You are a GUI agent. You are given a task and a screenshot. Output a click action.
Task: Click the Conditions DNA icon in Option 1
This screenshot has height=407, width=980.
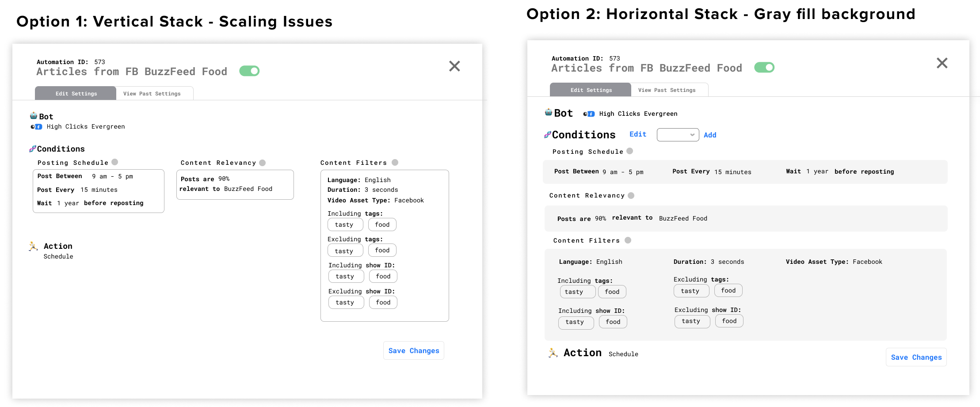pyautogui.click(x=32, y=149)
